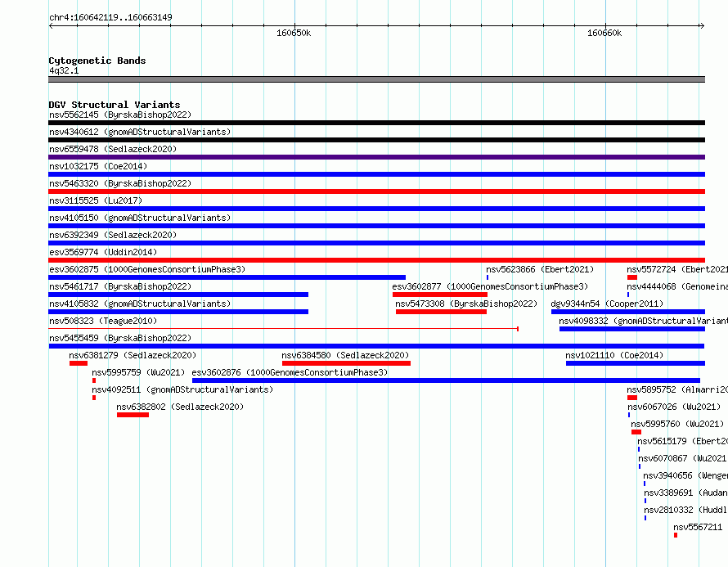The width and height of the screenshot is (728, 567).
Task: Open nsv1021110 (Coe2014) label
Action: coord(614,355)
